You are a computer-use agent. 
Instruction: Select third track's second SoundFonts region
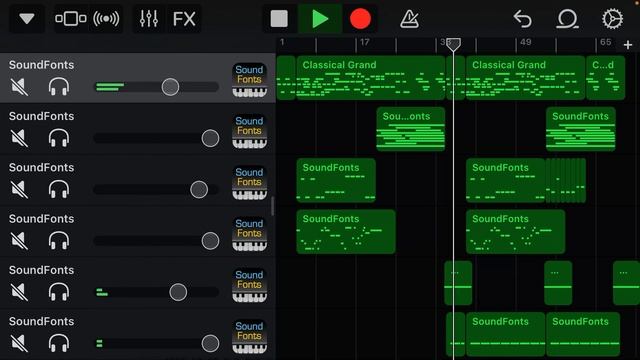(505, 180)
